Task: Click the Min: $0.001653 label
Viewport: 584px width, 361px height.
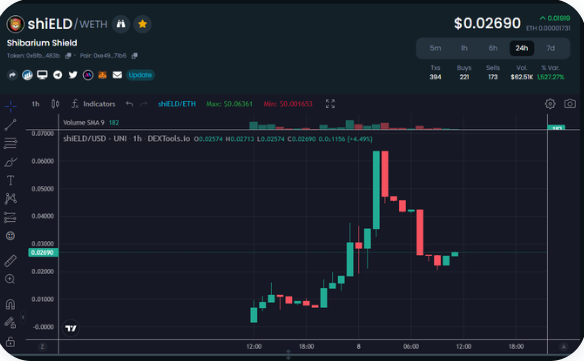Action: pyautogui.click(x=288, y=104)
